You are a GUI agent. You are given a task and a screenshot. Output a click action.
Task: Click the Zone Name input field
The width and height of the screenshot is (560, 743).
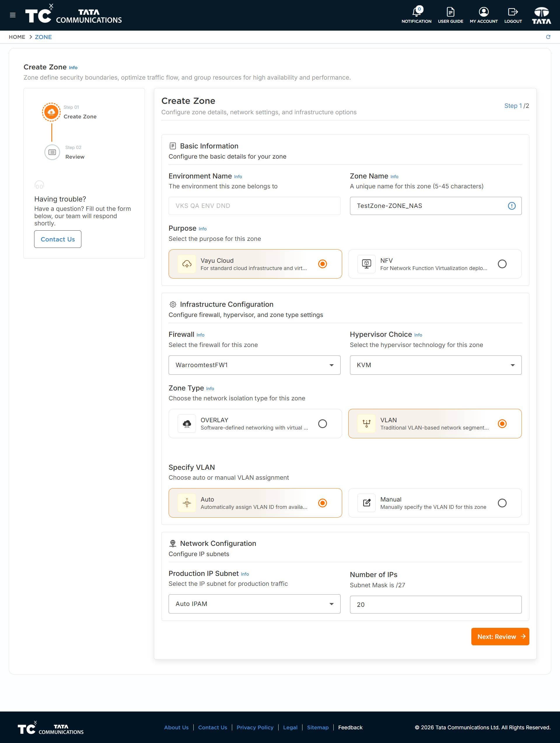click(x=436, y=206)
